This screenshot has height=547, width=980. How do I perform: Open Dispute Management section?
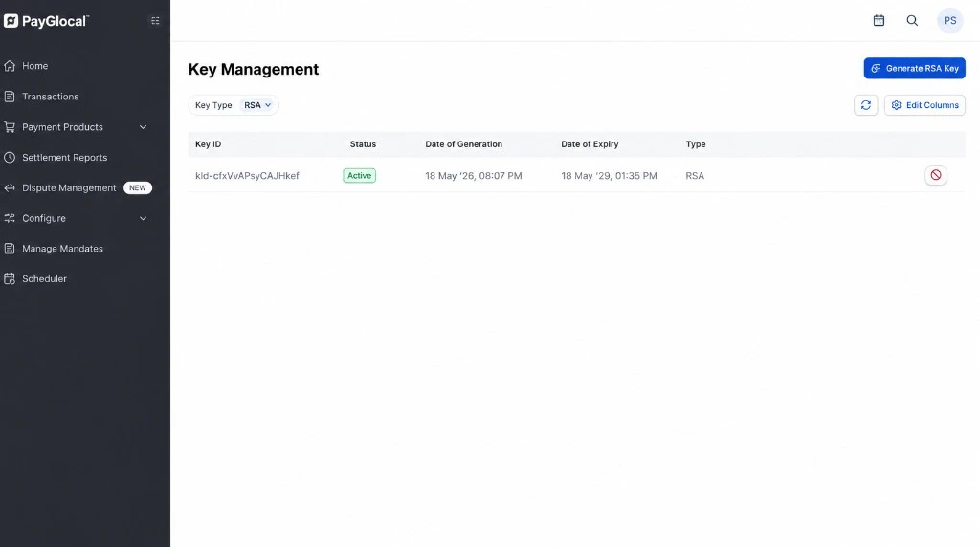pyautogui.click(x=69, y=188)
